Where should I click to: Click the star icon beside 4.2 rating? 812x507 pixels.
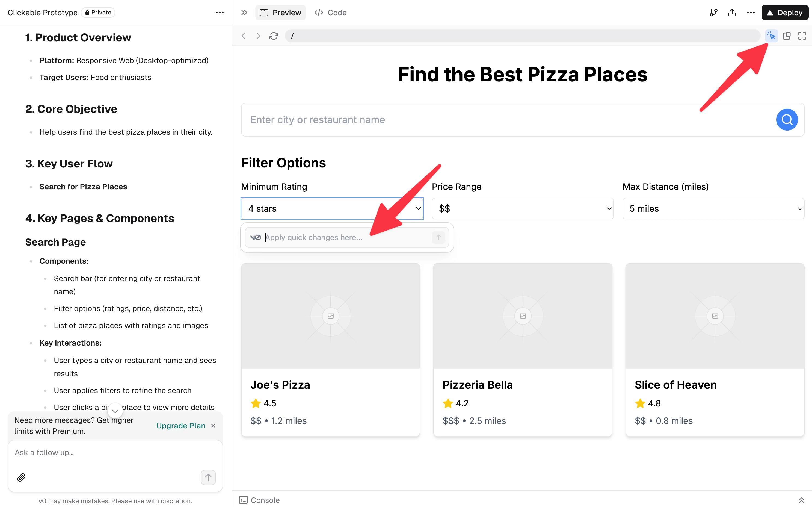coord(448,403)
